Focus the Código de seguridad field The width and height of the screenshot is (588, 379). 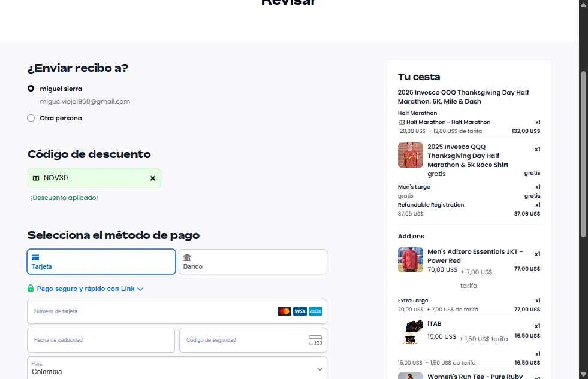[253, 340]
